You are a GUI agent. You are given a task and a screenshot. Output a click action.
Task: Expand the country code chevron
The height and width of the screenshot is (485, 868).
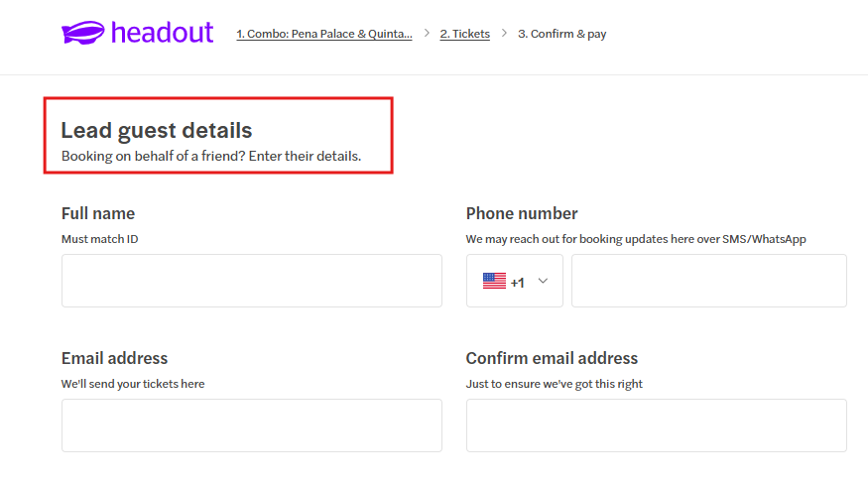coord(543,281)
